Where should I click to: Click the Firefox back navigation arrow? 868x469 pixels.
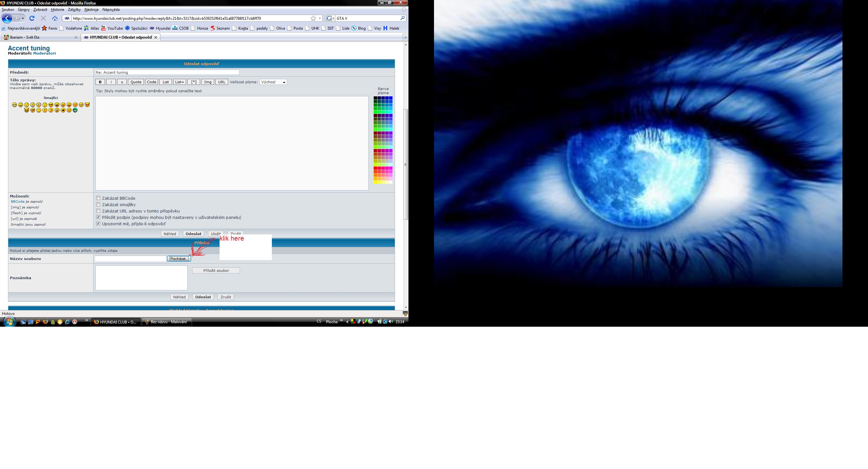(7, 18)
